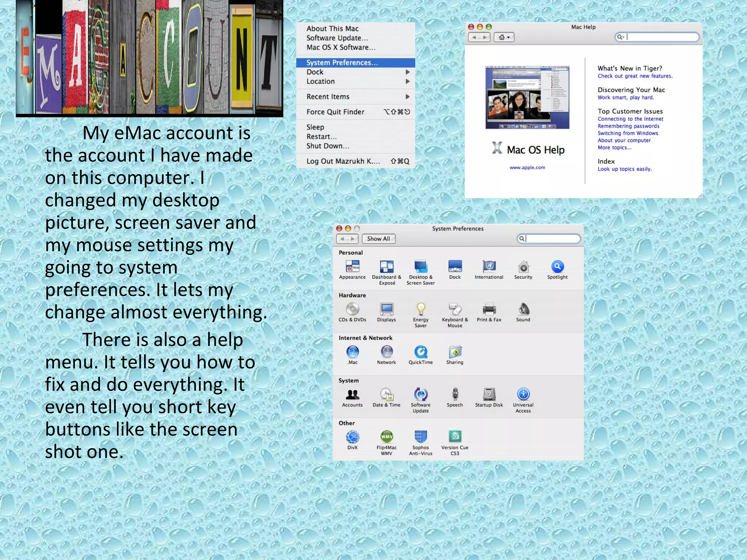Open Flip4Mac WMV preferences

pos(386,443)
